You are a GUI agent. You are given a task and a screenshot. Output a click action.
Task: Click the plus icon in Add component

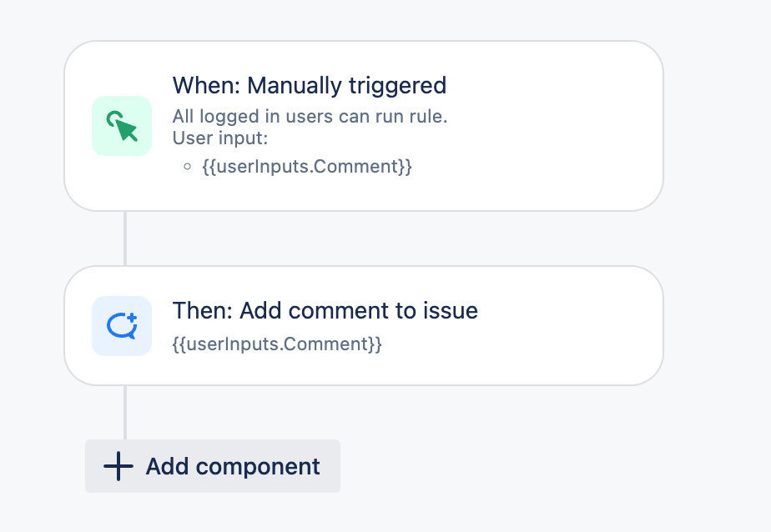click(118, 466)
